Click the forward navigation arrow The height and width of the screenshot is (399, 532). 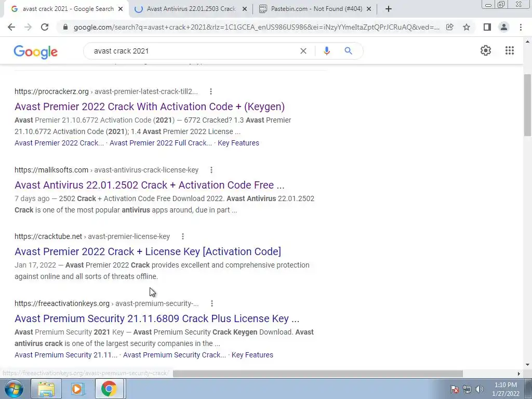(28, 27)
